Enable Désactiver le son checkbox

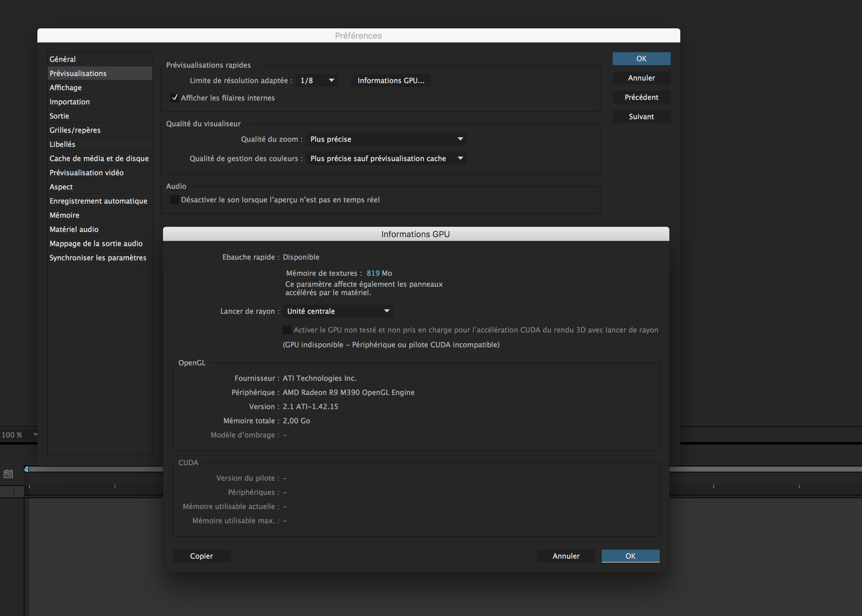[175, 200]
